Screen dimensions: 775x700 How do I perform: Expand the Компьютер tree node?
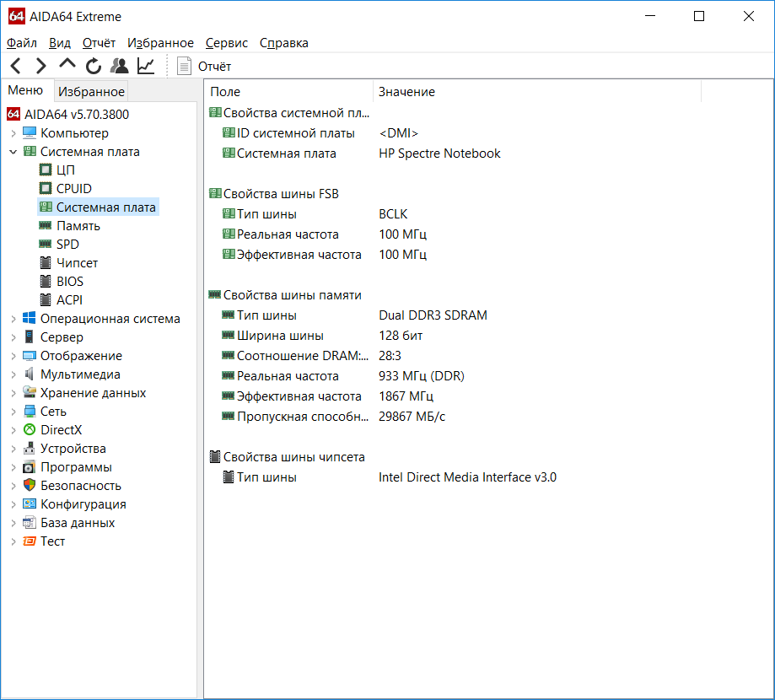[x=13, y=133]
